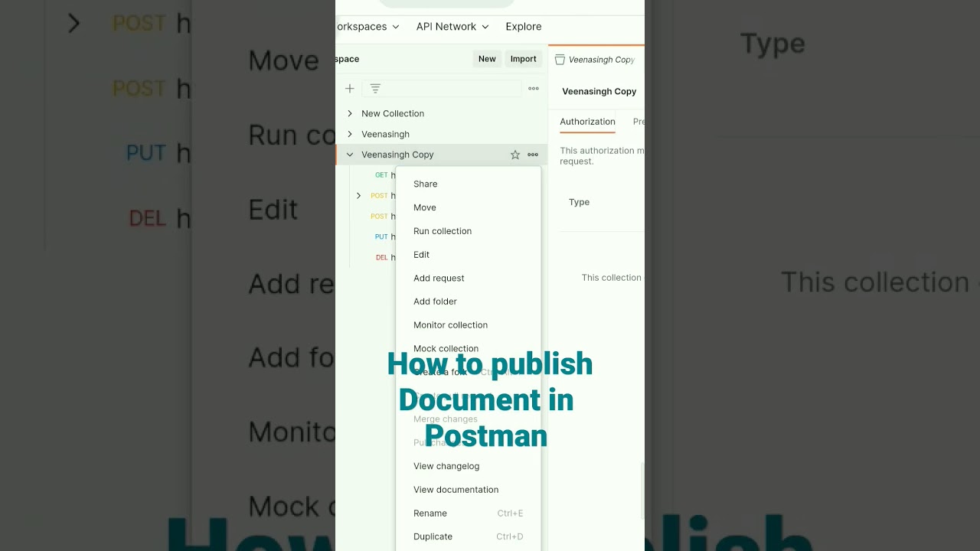Open the sidebar three-dots options menu

click(x=534, y=89)
